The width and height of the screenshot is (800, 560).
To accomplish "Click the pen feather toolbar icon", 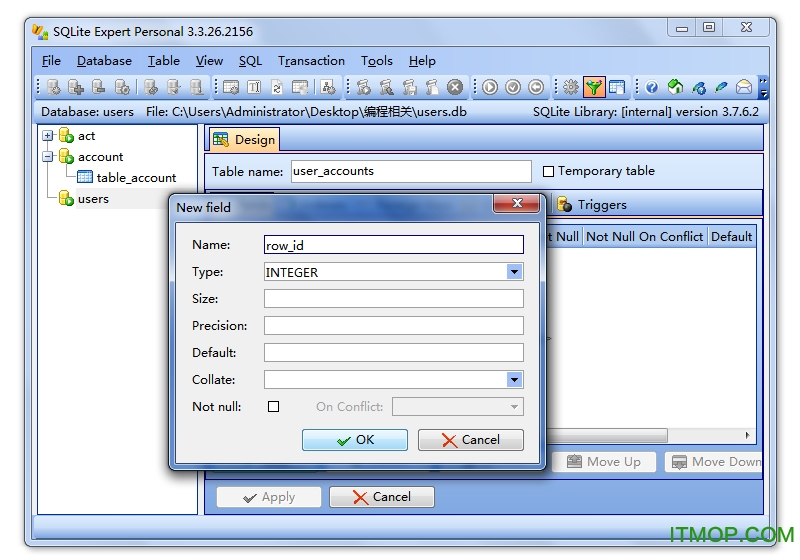I will pyautogui.click(x=721, y=87).
